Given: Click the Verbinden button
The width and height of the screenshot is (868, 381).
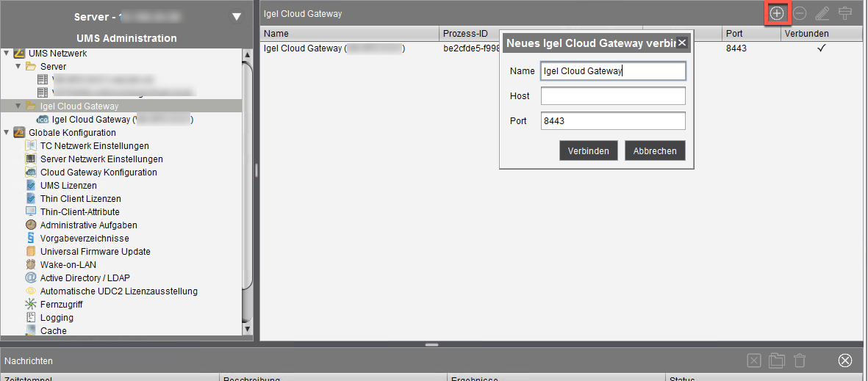Looking at the screenshot, I should click(x=589, y=151).
